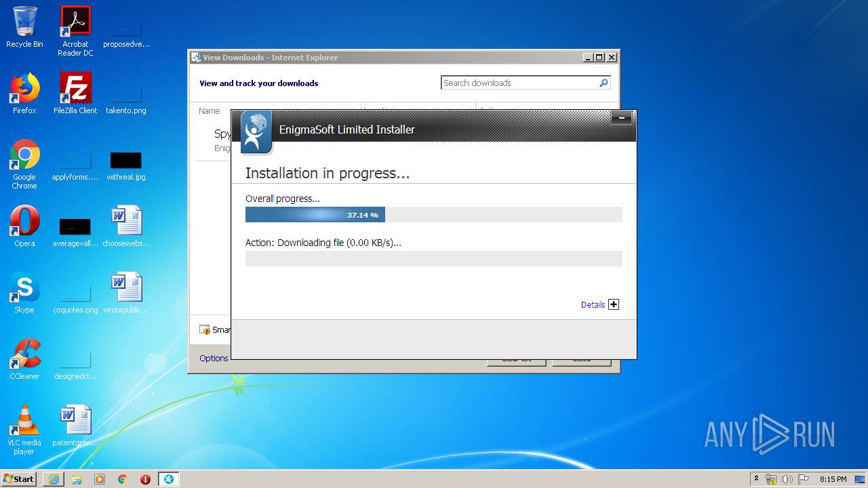Click the SmartScreen shield icon in Downloads

click(205, 330)
